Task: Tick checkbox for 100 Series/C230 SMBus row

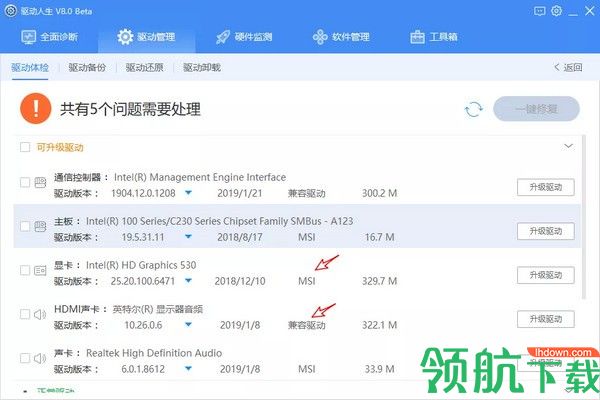Action: point(25,226)
